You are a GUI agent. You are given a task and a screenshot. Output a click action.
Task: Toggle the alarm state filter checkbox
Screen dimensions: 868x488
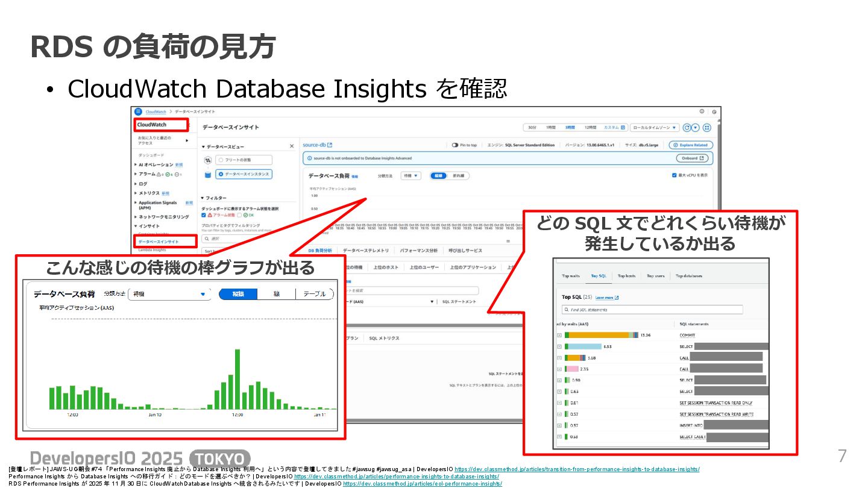[204, 215]
